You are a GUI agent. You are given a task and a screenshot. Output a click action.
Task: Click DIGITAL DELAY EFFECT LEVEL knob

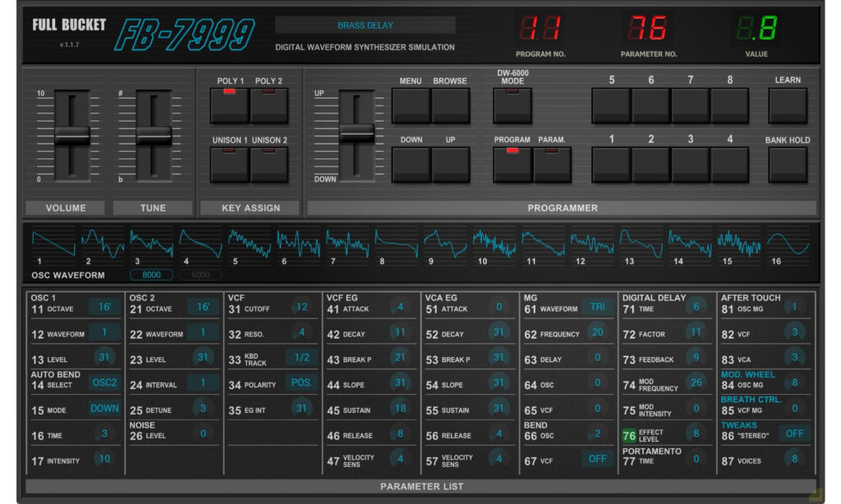point(696,433)
